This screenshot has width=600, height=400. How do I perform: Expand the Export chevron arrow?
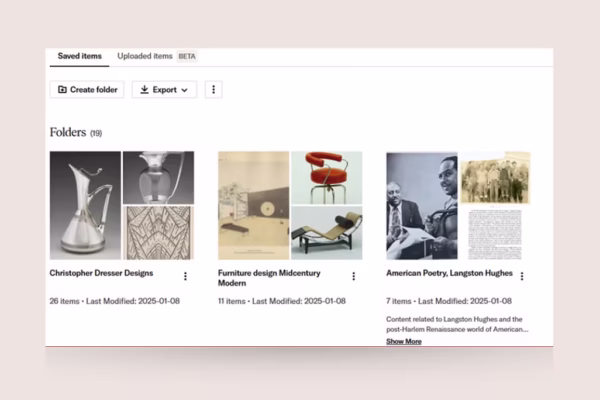click(184, 90)
